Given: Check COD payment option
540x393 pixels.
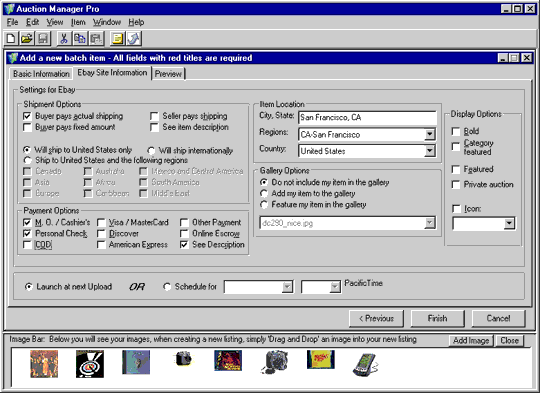Looking at the screenshot, I should [27, 245].
